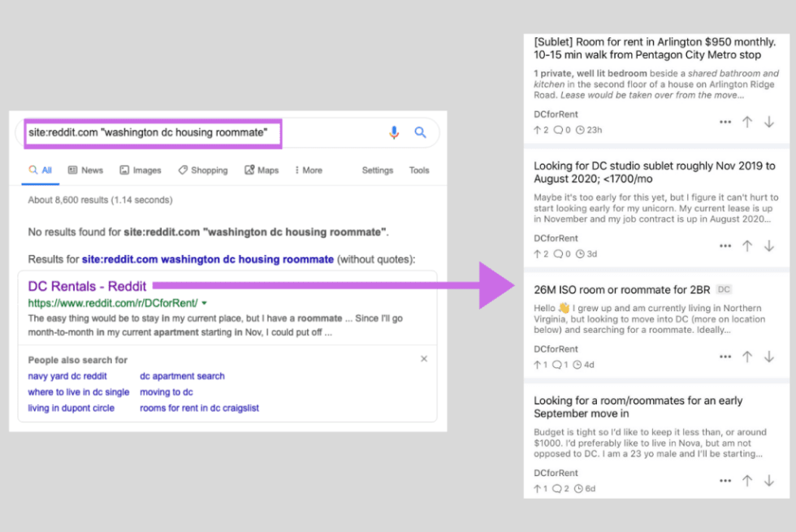Open search Settings
This screenshot has height=532, width=796.
(x=377, y=171)
